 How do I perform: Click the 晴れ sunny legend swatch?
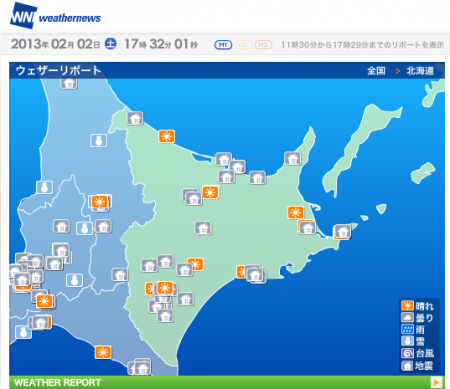click(x=407, y=306)
